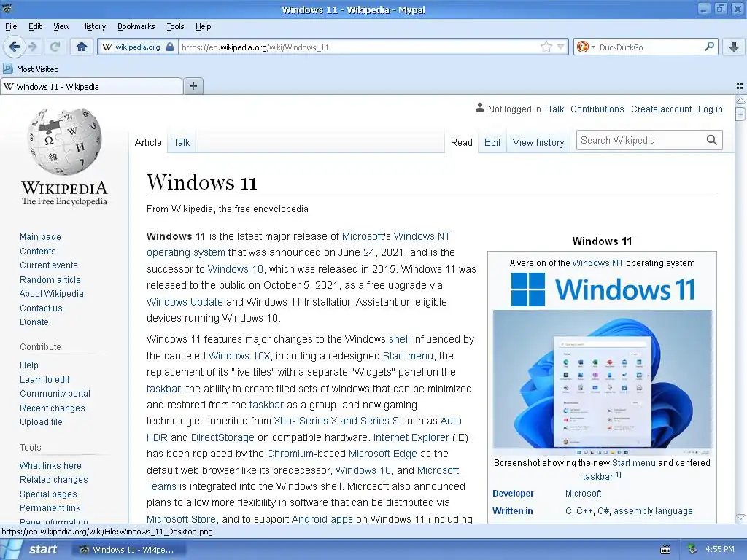Open the Community portal sidebar link
Image resolution: width=747 pixels, height=560 pixels.
click(x=55, y=393)
